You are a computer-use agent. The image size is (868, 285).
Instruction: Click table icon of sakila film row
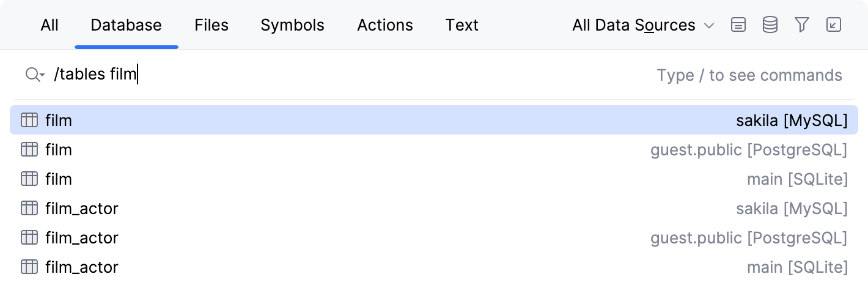(29, 120)
